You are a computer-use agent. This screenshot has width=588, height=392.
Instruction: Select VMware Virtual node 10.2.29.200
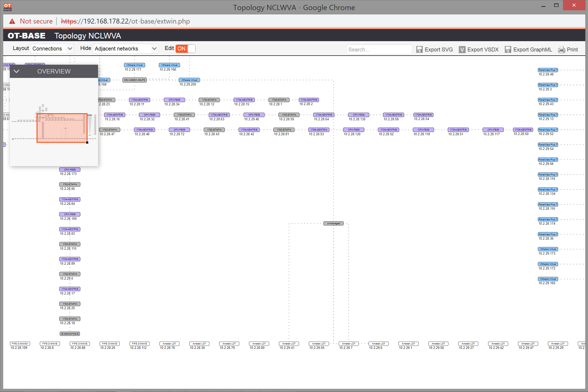coord(189,80)
